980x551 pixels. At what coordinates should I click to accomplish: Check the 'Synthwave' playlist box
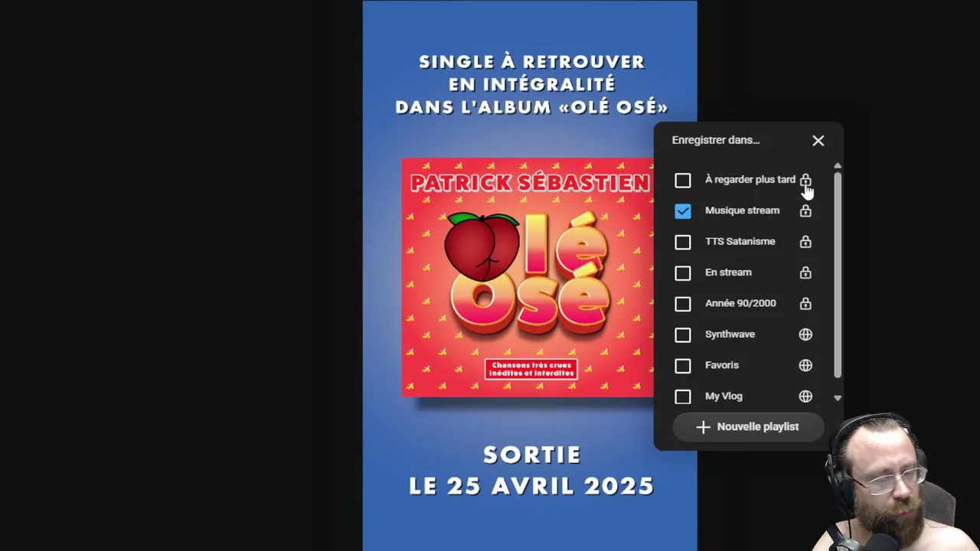pos(683,335)
